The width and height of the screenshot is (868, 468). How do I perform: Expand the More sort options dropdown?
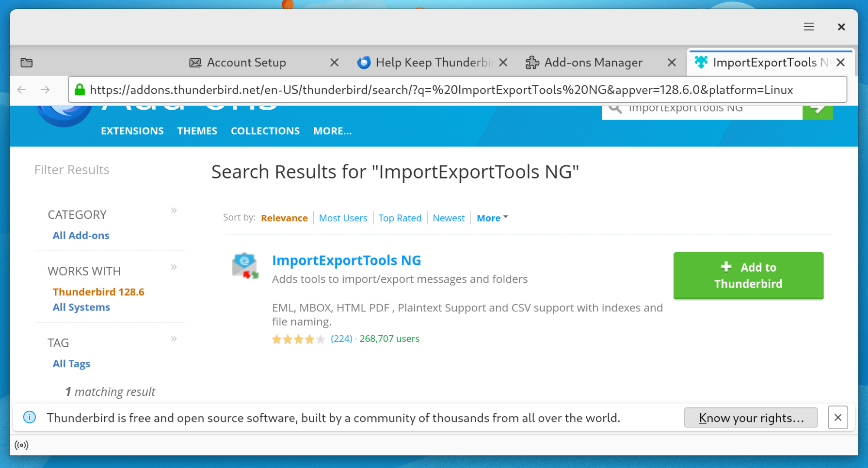pyautogui.click(x=492, y=218)
